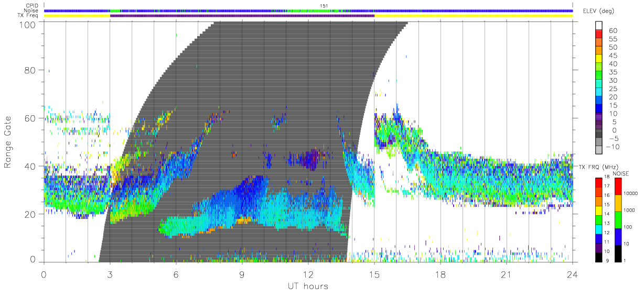Click UT hours tick label 9
The width and height of the screenshot is (644, 297).
[x=242, y=274]
